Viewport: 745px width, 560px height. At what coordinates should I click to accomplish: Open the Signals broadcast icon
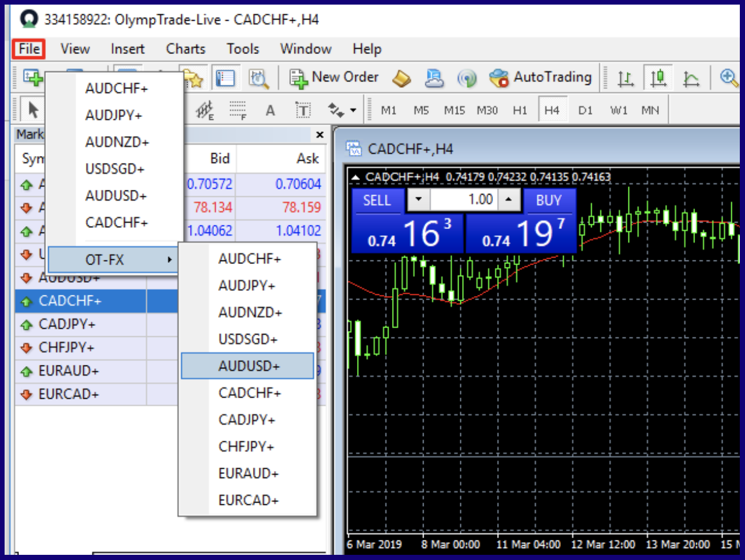467,78
